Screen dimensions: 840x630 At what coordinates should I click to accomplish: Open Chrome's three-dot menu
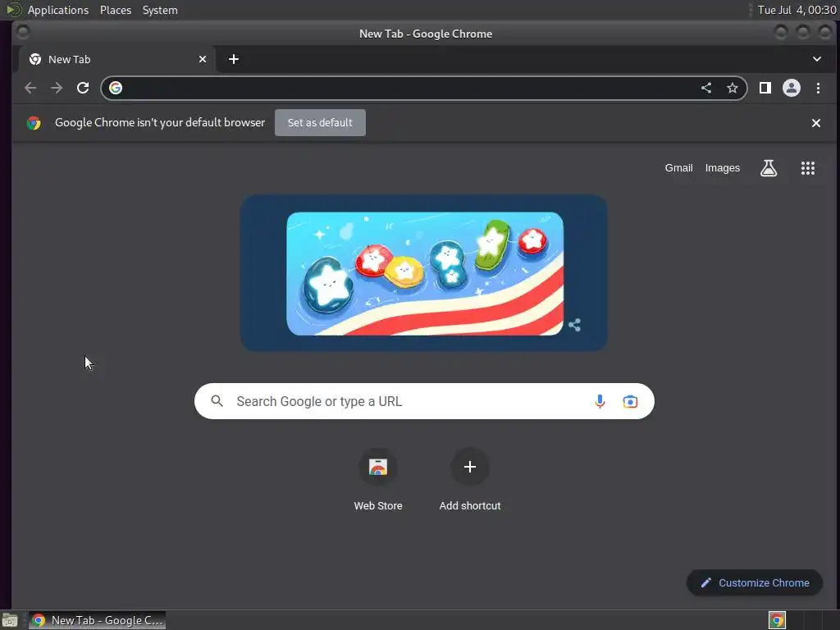tap(818, 88)
